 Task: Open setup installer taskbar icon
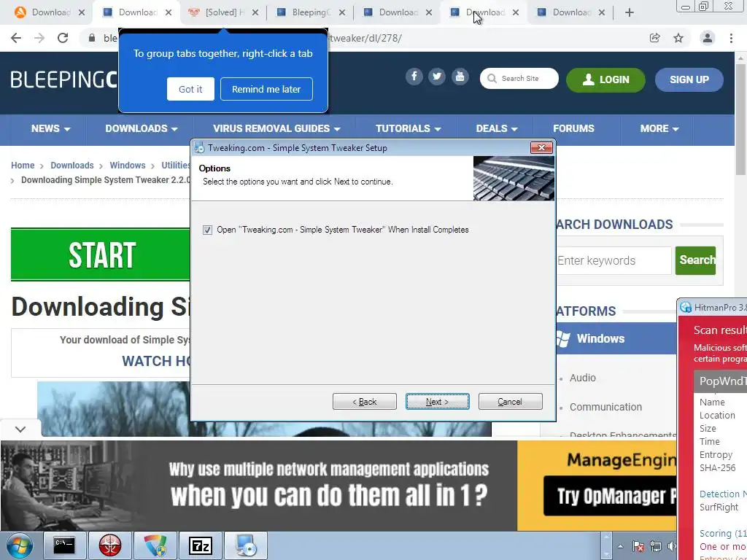tap(245, 545)
